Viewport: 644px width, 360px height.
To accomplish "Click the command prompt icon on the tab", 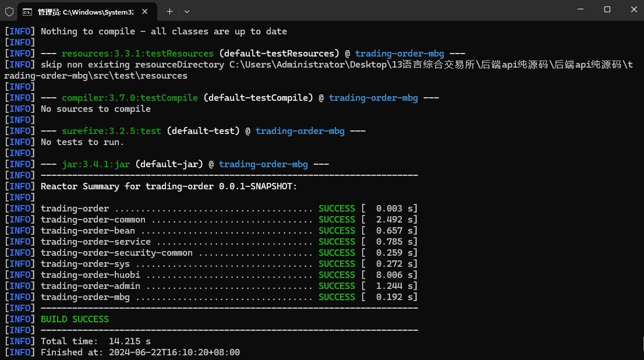I will pos(27,12).
